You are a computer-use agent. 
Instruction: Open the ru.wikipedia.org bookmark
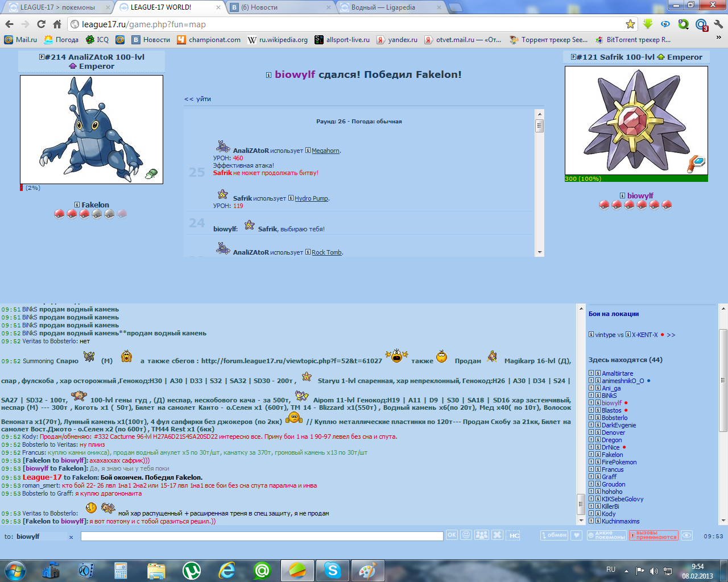point(278,40)
